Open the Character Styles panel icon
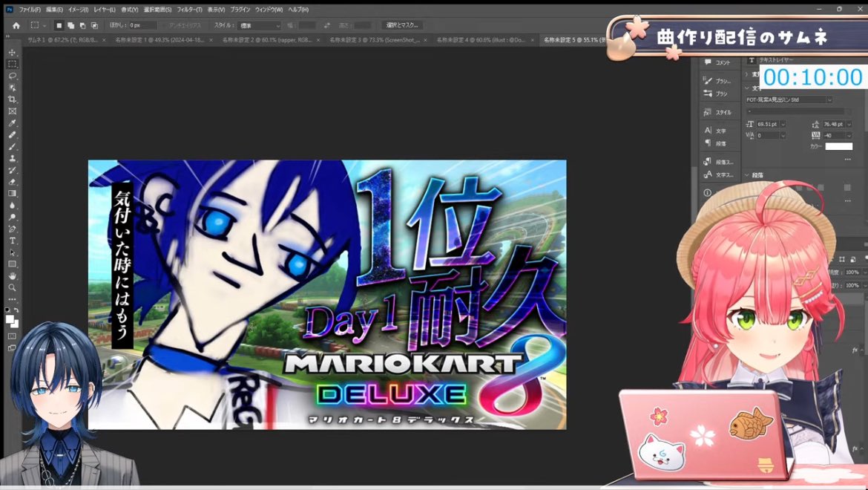This screenshot has width=868, height=490. [708, 174]
